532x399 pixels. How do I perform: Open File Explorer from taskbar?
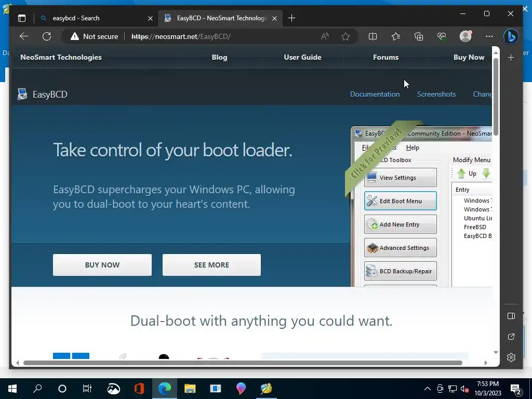(x=190, y=389)
